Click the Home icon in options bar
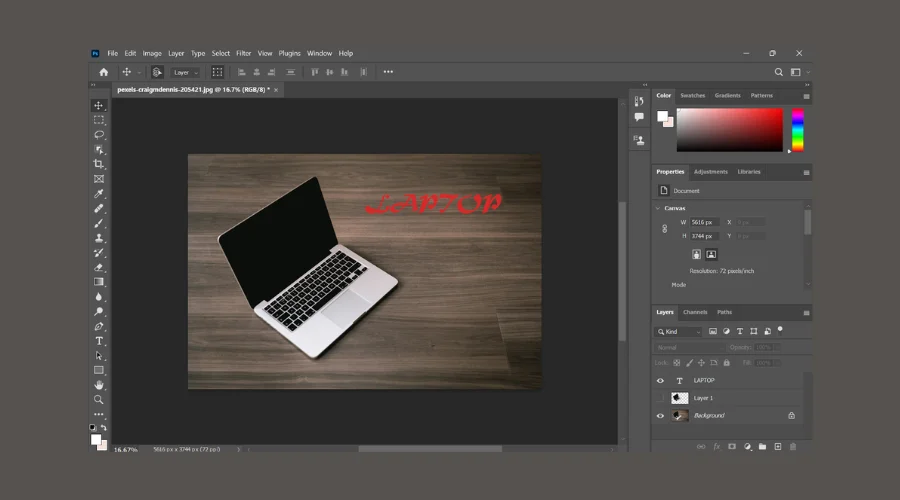Viewport: 900px width, 500px height. point(103,72)
